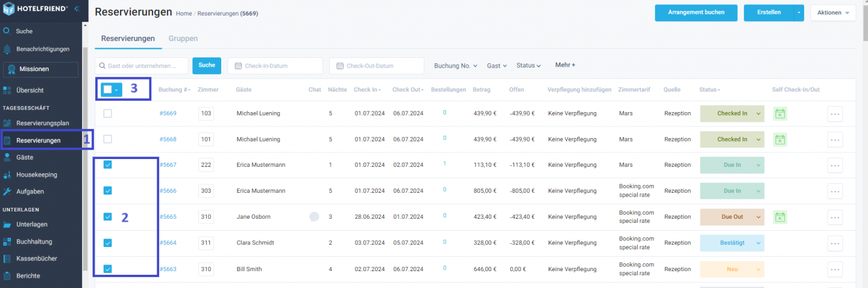Open the Buchung No. filter dropdown
This screenshot has width=868, height=288.
[456, 66]
